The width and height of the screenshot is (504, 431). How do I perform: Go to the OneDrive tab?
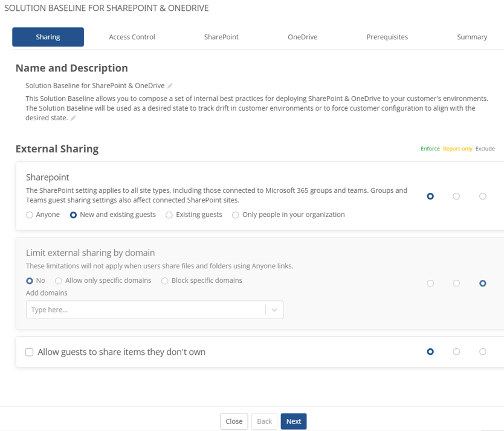302,37
